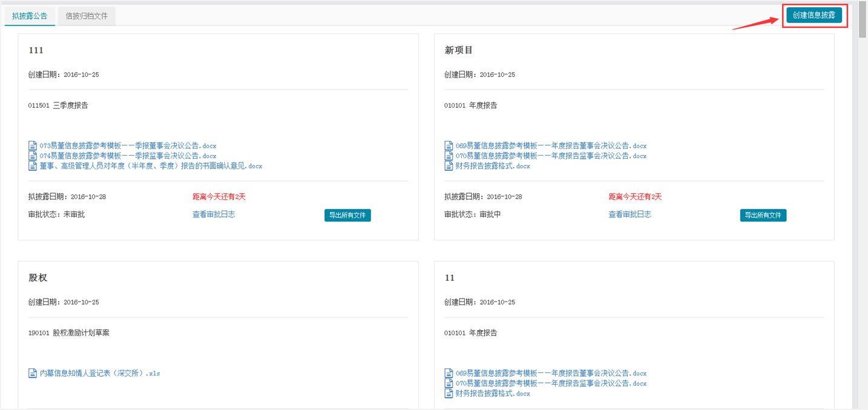Click the 创建信息披露 button
Image resolution: width=868 pixels, height=410 pixels.
click(814, 15)
